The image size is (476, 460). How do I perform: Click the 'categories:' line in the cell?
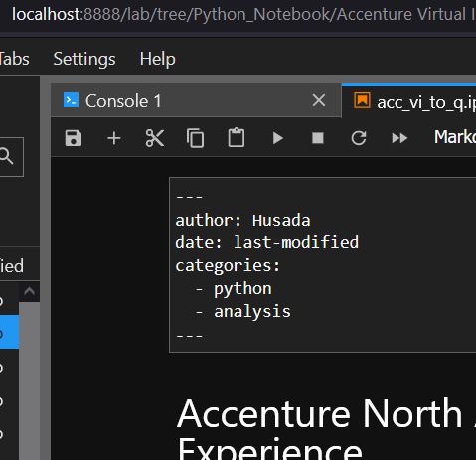pos(228,266)
